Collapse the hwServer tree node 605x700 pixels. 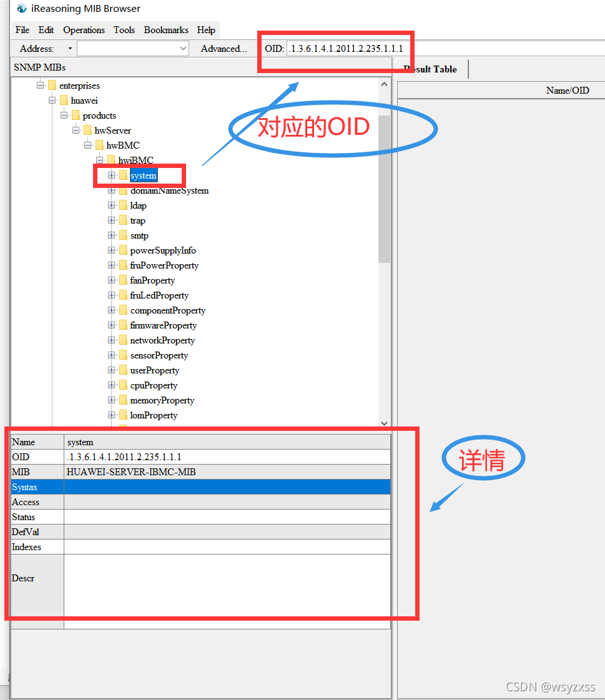[x=76, y=130]
